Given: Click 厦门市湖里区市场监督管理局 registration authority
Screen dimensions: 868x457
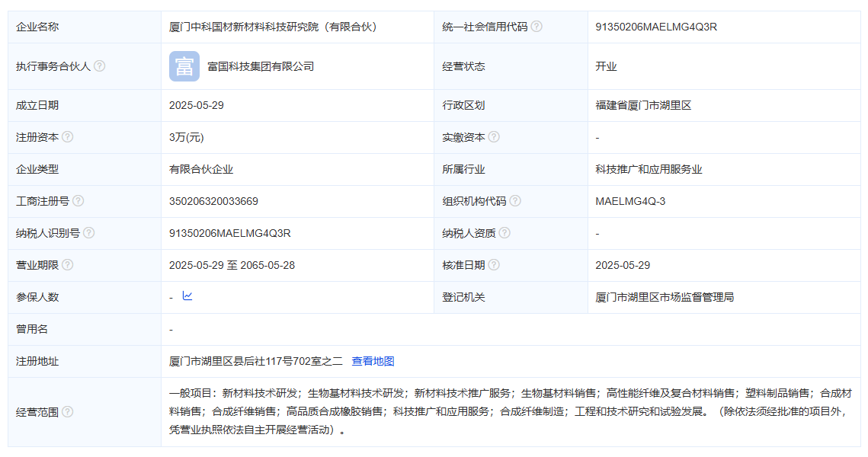Looking at the screenshot, I should 665,297.
